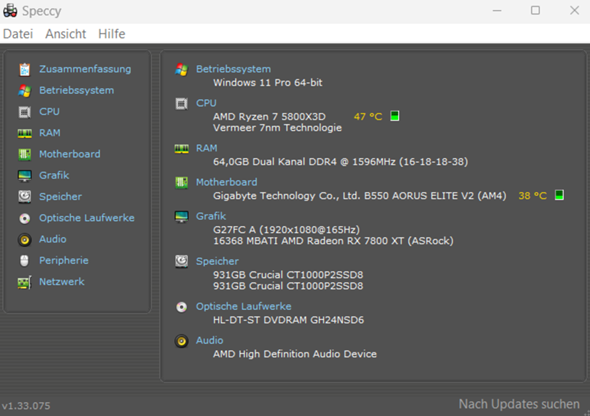Select Audio in the sidebar
Viewport: 590px width, 416px height.
[53, 240]
